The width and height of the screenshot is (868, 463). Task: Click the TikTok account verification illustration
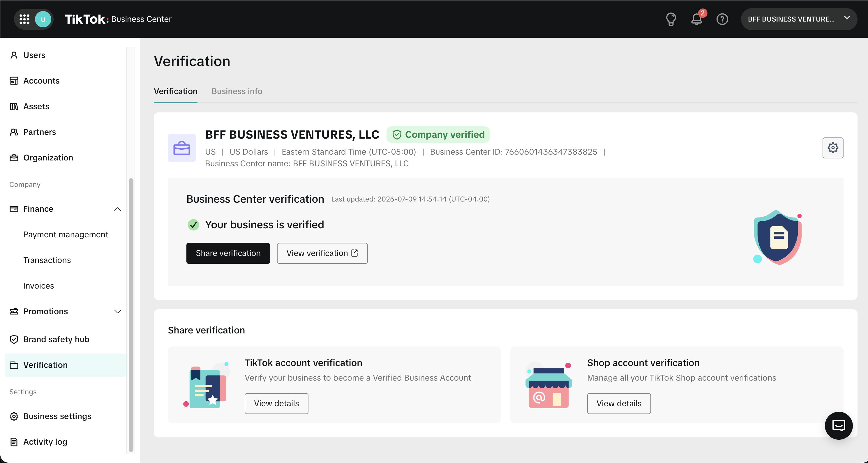[x=206, y=386]
